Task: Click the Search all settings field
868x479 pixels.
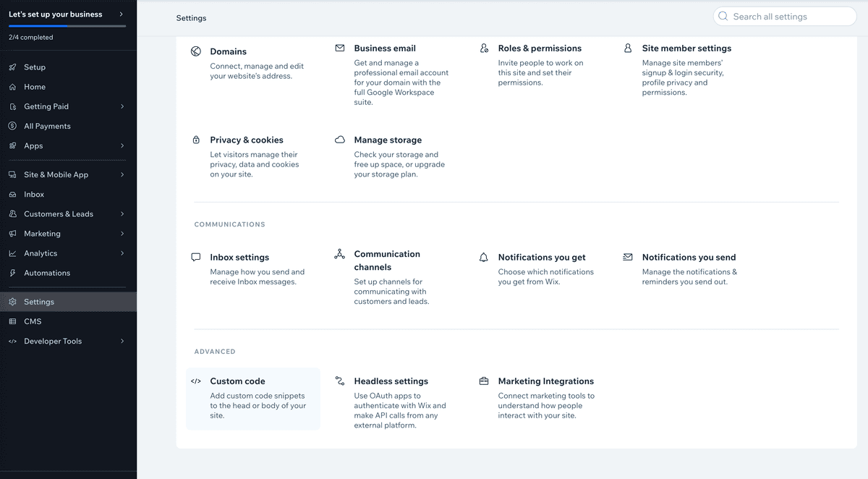Action: (x=785, y=17)
